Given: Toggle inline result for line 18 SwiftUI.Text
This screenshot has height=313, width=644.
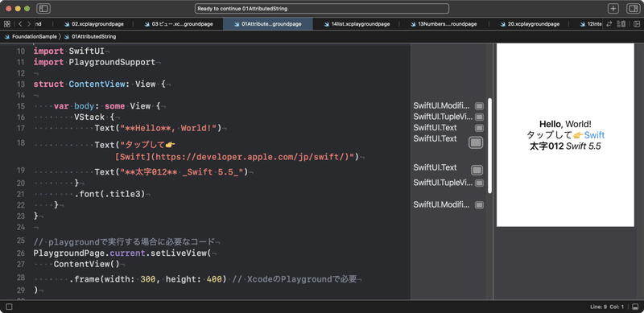Looking at the screenshot, I should tap(476, 142).
